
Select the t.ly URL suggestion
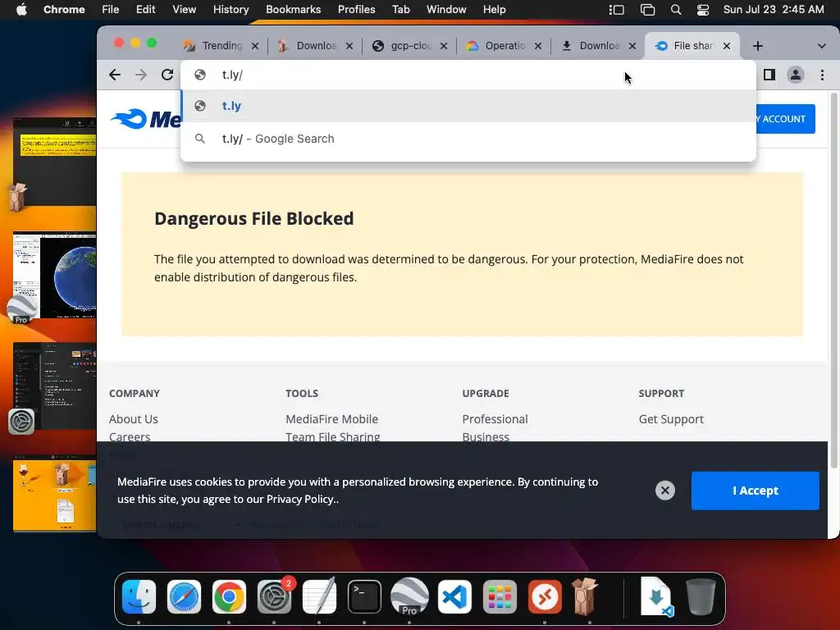click(x=468, y=106)
